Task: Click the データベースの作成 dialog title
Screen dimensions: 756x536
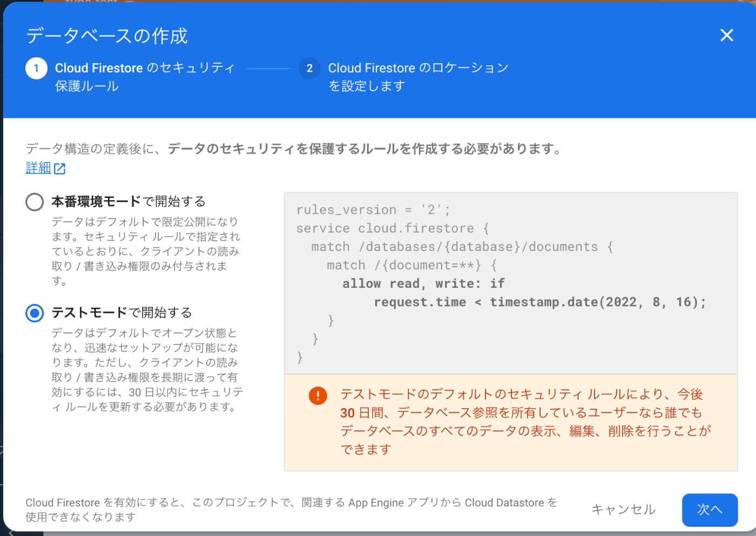Action: (x=107, y=36)
